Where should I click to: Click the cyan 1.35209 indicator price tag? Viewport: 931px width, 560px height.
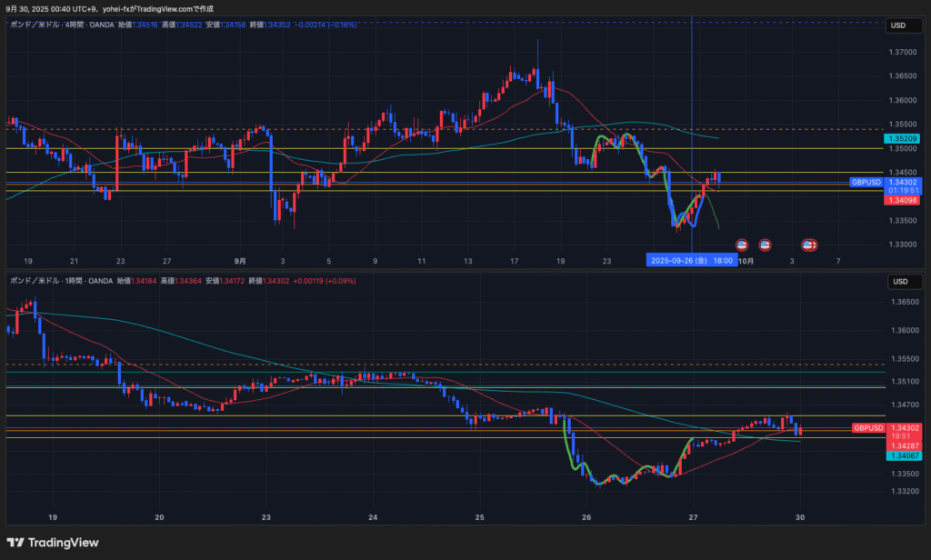(904, 138)
